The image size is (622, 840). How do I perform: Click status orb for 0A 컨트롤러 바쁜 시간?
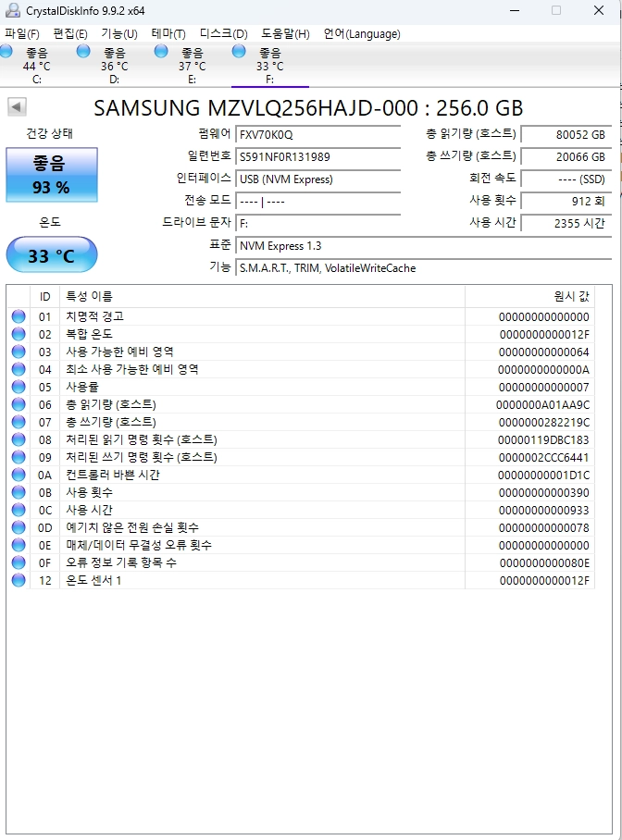pos(19,475)
